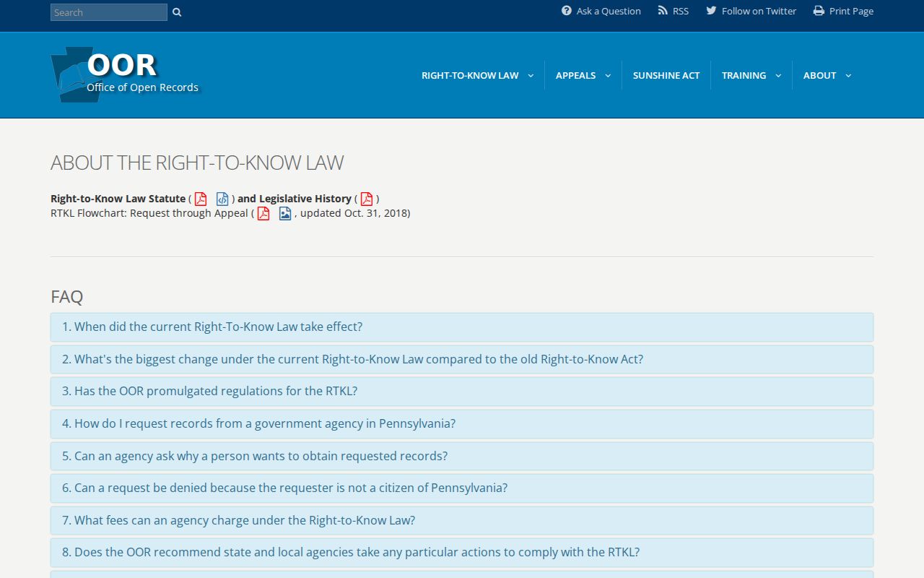This screenshot has height=578, width=924.
Task: Click the Print Page link text
Action: click(x=851, y=11)
